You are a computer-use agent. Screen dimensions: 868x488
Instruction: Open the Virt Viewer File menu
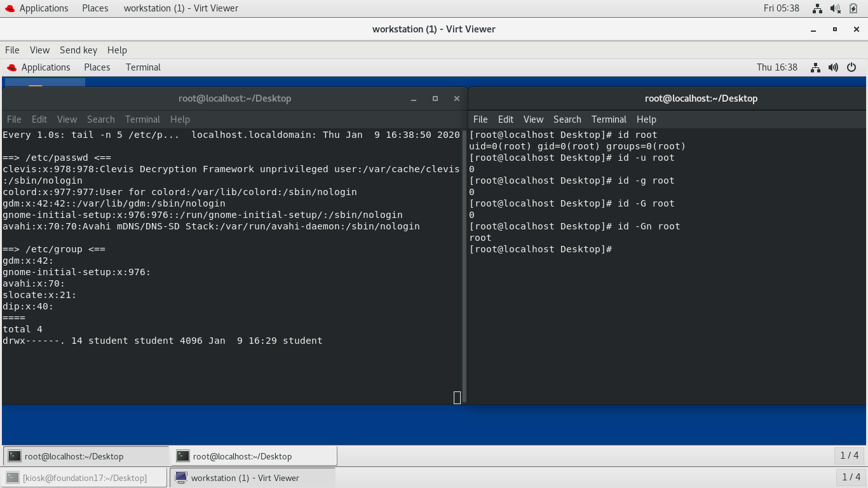click(12, 50)
